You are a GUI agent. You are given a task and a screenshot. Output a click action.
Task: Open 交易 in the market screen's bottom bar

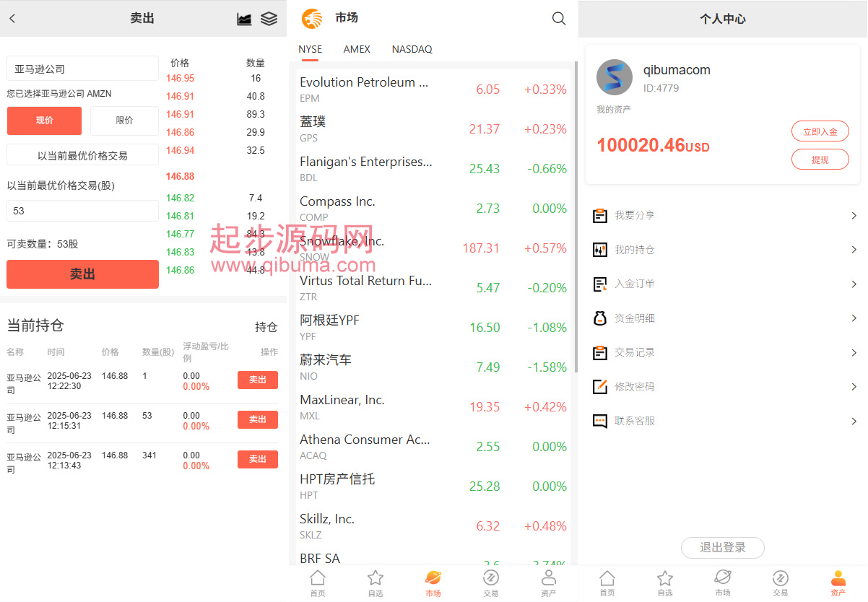491,583
